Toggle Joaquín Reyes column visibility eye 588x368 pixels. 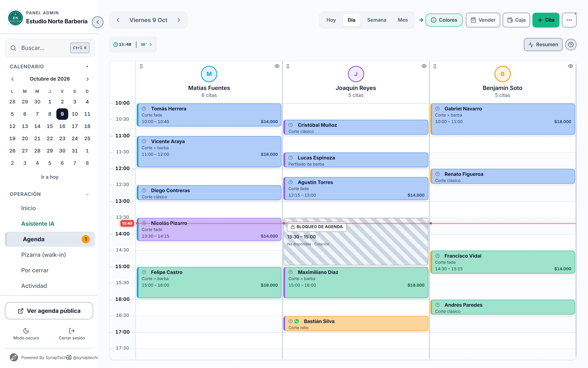point(424,66)
